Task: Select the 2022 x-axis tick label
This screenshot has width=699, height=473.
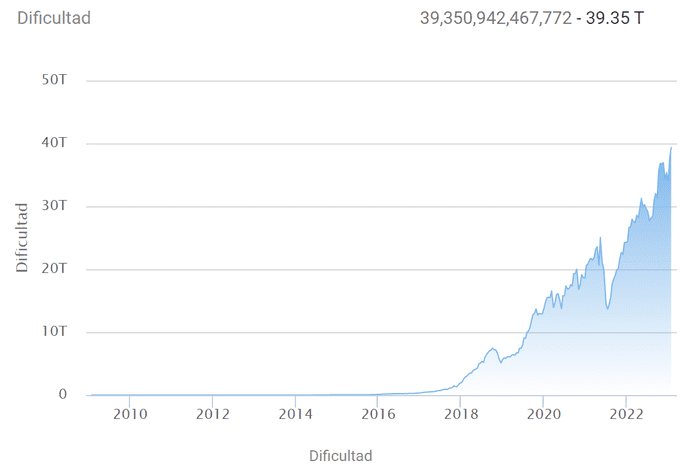Action: coord(626,414)
